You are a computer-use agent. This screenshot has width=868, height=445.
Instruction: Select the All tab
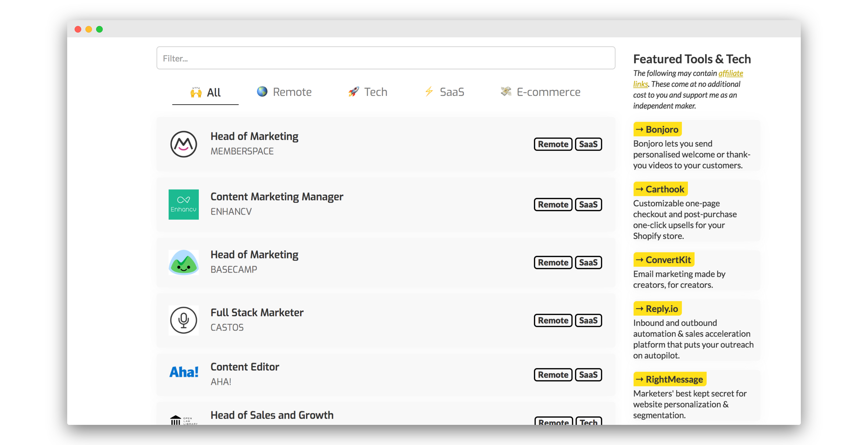[205, 92]
